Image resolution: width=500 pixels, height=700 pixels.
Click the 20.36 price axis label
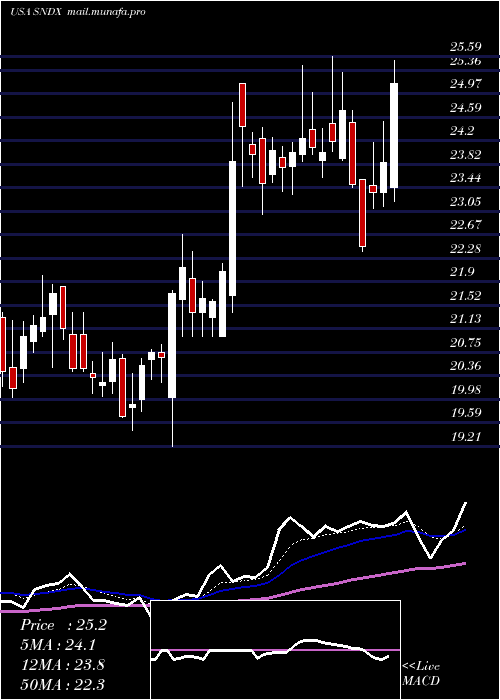[465, 366]
